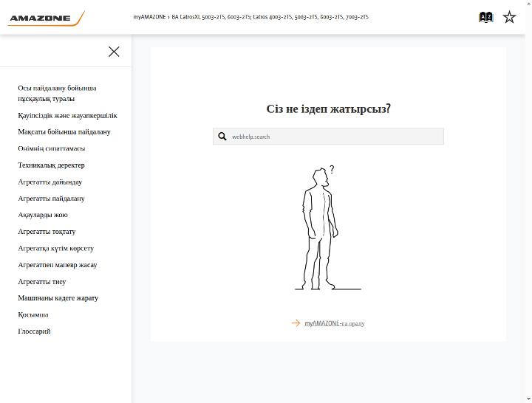532x403 pixels.
Task: Open Агрегатты дайындау section
Action: coord(50,182)
